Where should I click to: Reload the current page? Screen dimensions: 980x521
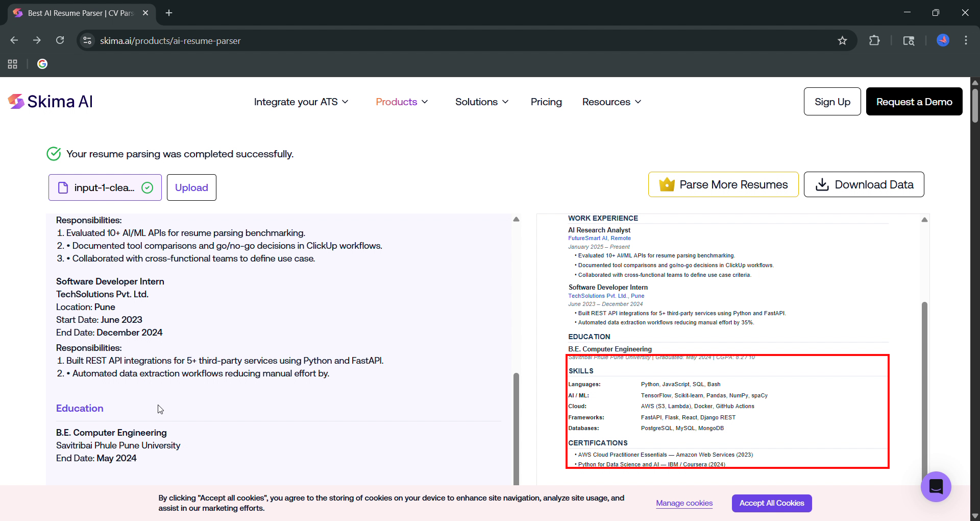pos(60,40)
